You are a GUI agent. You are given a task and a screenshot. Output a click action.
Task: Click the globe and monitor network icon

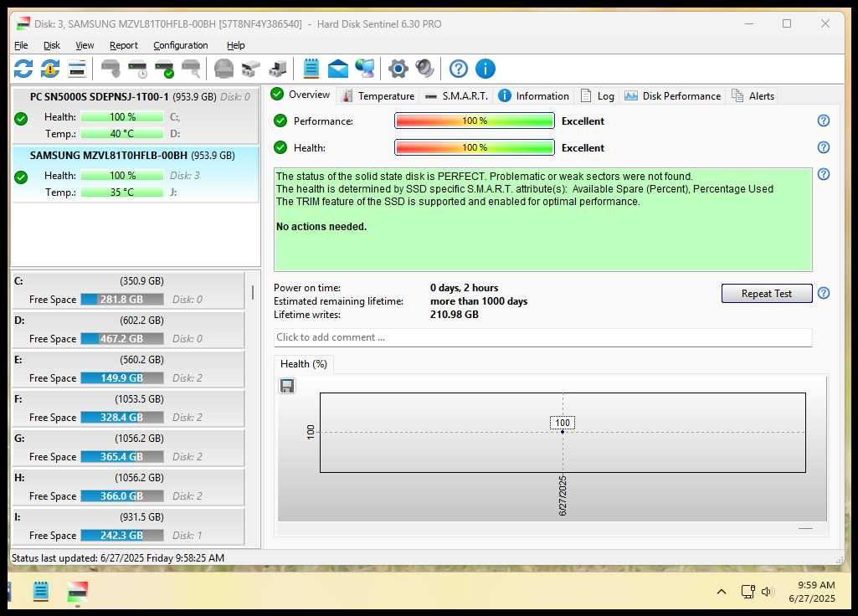[x=365, y=69]
